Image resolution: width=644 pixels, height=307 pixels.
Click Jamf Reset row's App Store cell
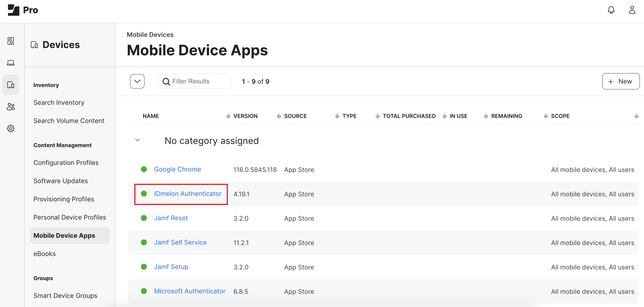tap(299, 218)
